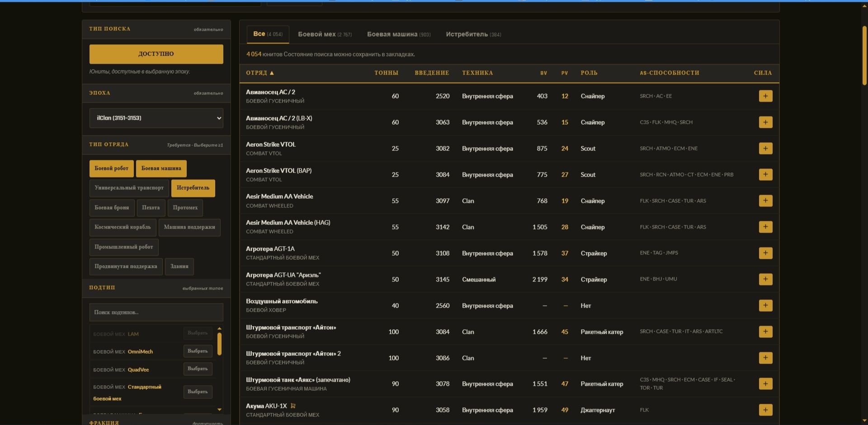Add Авианосец AC/2 unit with plus icon

[x=765, y=96]
